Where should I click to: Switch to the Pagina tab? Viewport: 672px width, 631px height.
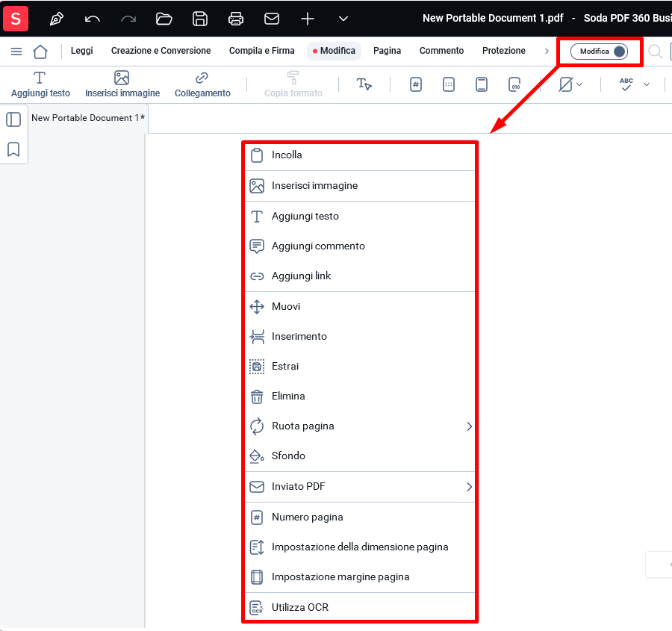tap(387, 51)
